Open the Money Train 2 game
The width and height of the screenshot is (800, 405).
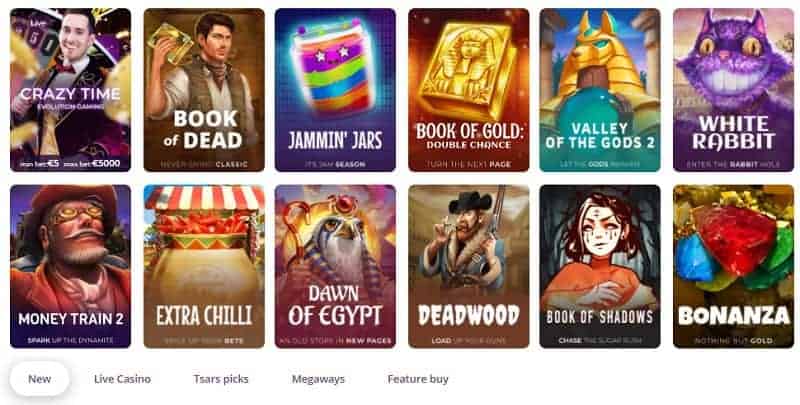pyautogui.click(x=70, y=266)
